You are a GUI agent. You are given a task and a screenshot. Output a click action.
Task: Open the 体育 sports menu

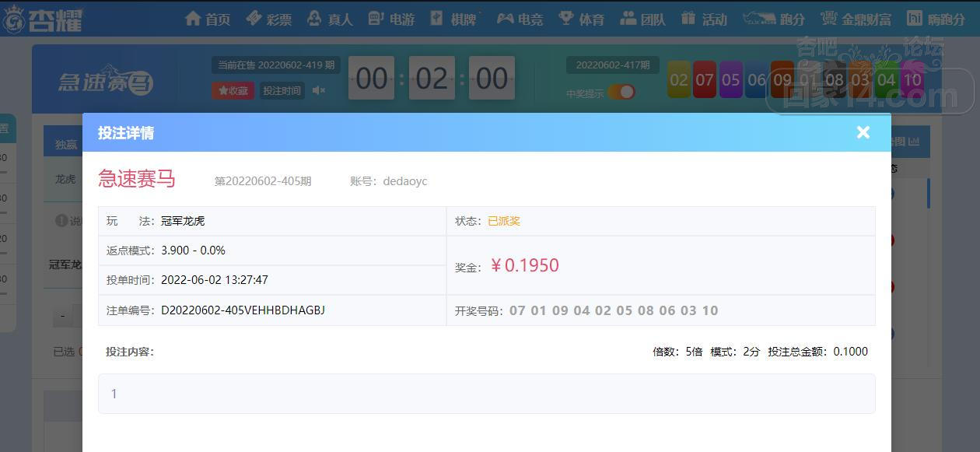click(582, 19)
